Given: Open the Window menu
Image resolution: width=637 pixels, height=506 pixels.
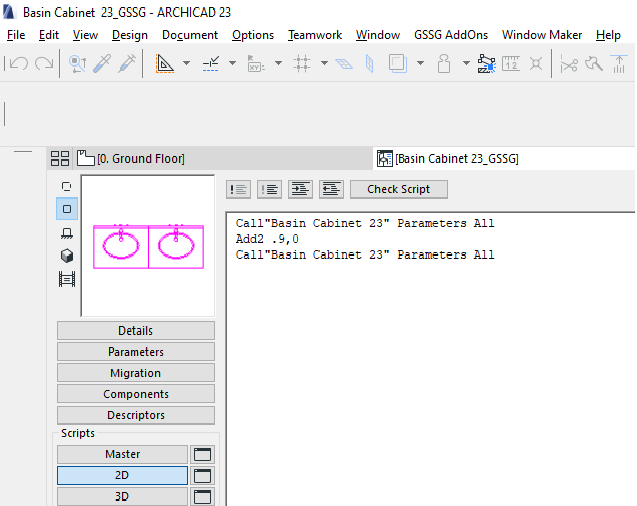Looking at the screenshot, I should click(378, 35).
